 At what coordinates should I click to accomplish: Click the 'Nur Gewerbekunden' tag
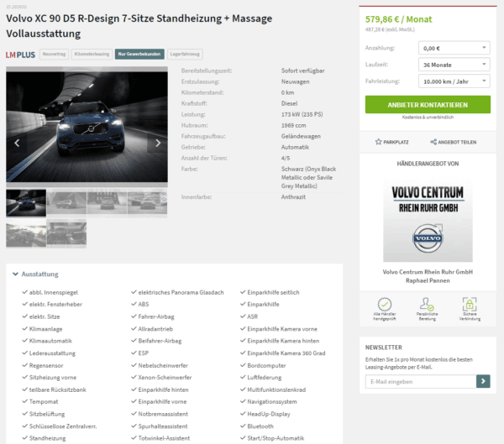139,54
